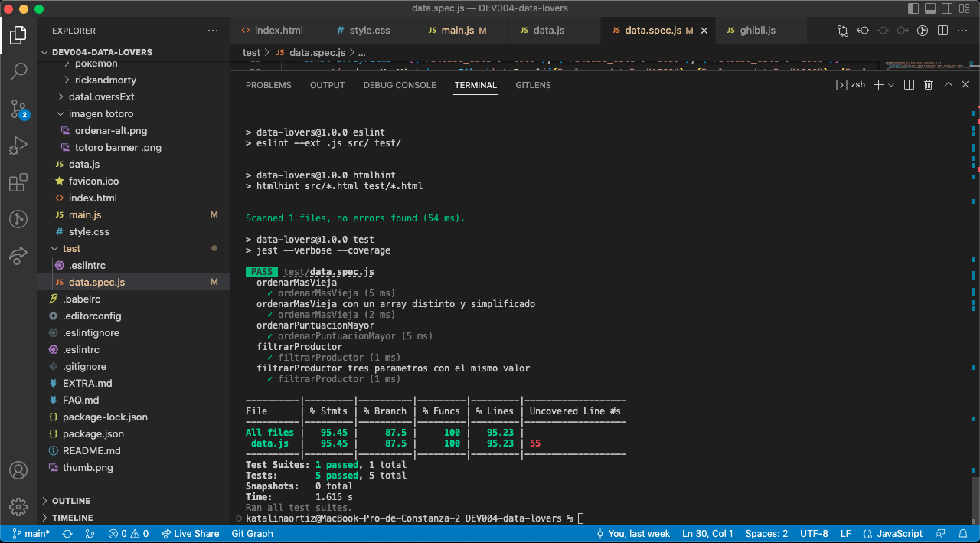The height and width of the screenshot is (543, 980).
Task: Switch to the PROBLEMS panel tab
Action: tap(268, 85)
